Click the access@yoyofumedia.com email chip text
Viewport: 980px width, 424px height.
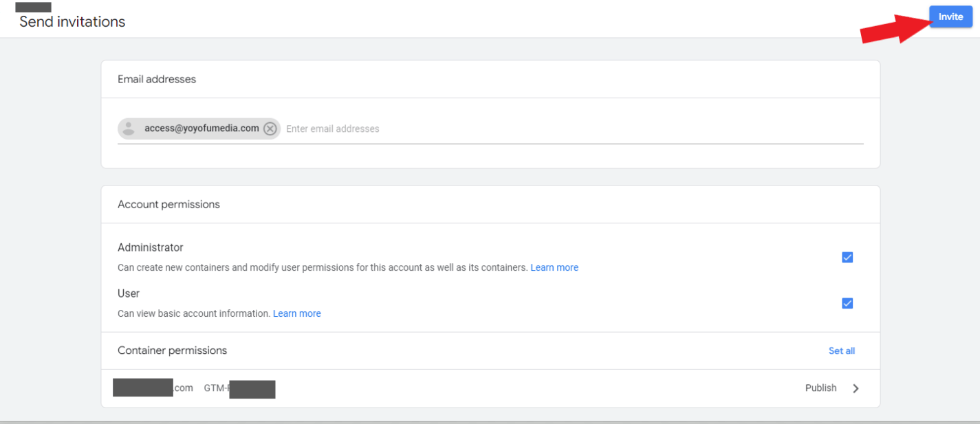coord(202,128)
